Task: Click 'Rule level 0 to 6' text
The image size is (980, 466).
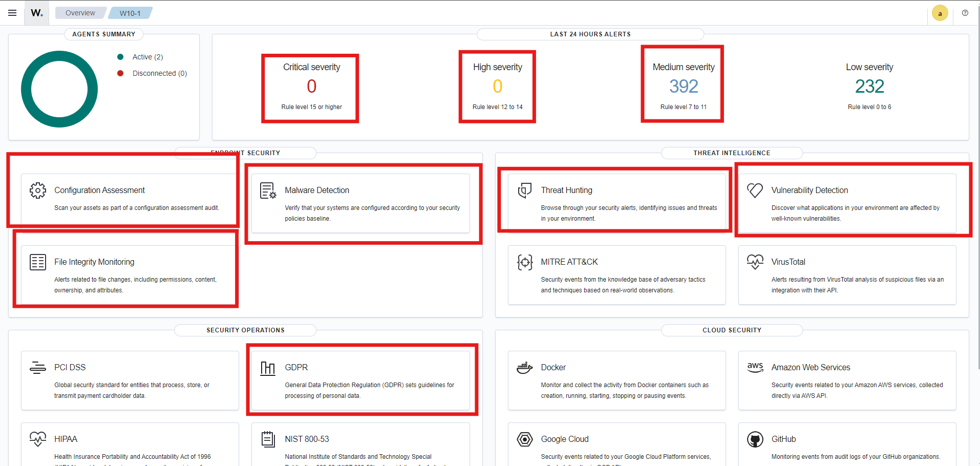Action: 869,107
